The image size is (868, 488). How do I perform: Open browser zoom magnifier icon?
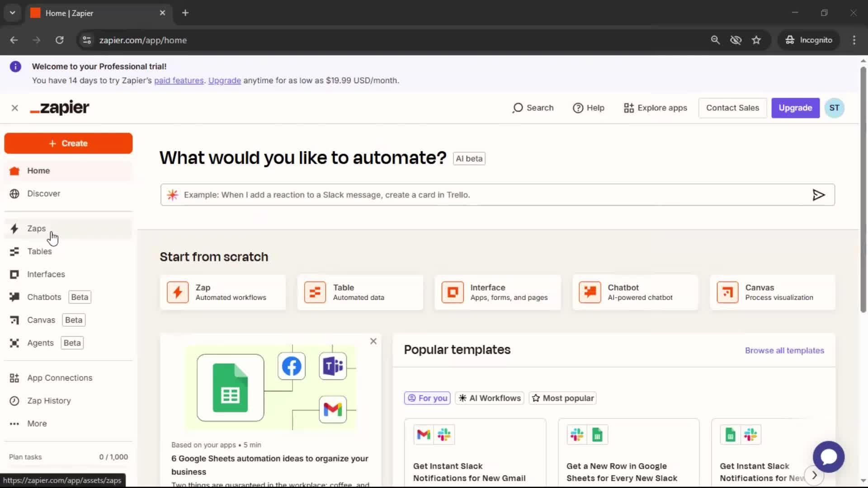coord(715,40)
